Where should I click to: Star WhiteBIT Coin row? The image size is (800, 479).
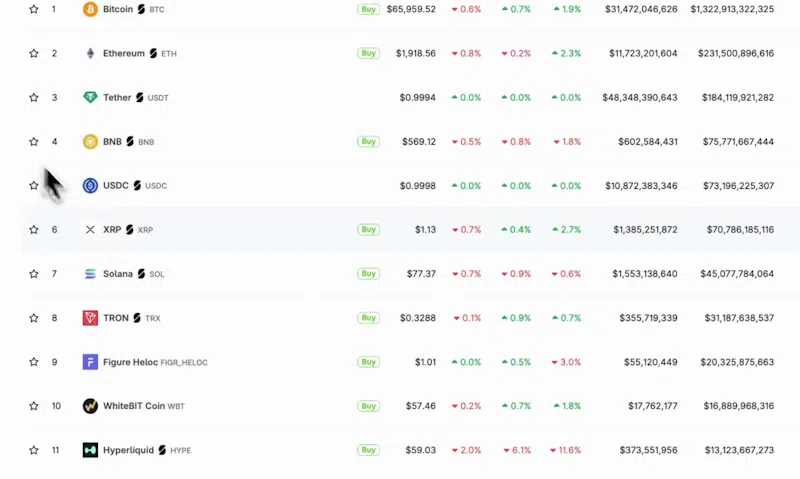[x=34, y=406]
